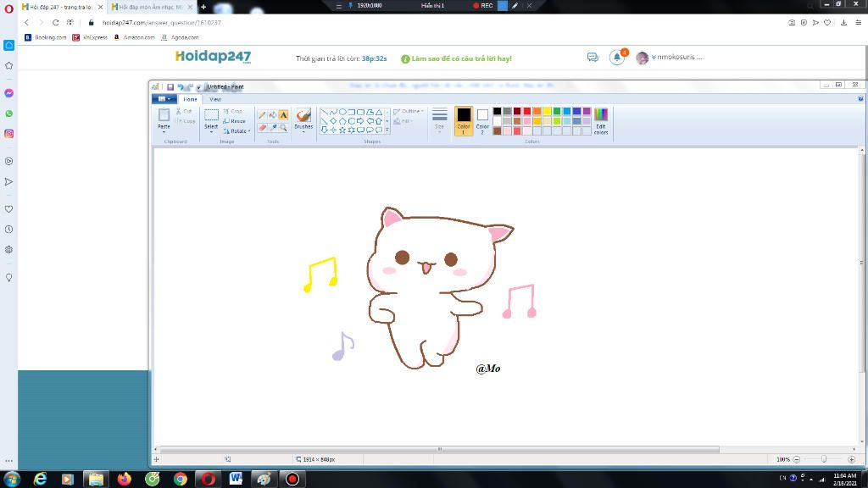Select the straight line shape
Screen dimensions: 868x488
(325, 112)
